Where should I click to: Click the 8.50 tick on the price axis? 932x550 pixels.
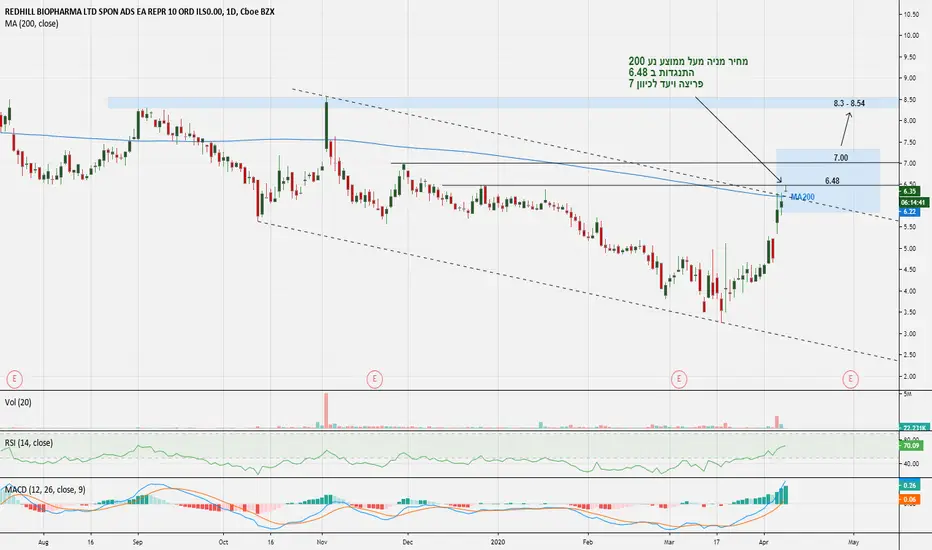click(x=910, y=99)
